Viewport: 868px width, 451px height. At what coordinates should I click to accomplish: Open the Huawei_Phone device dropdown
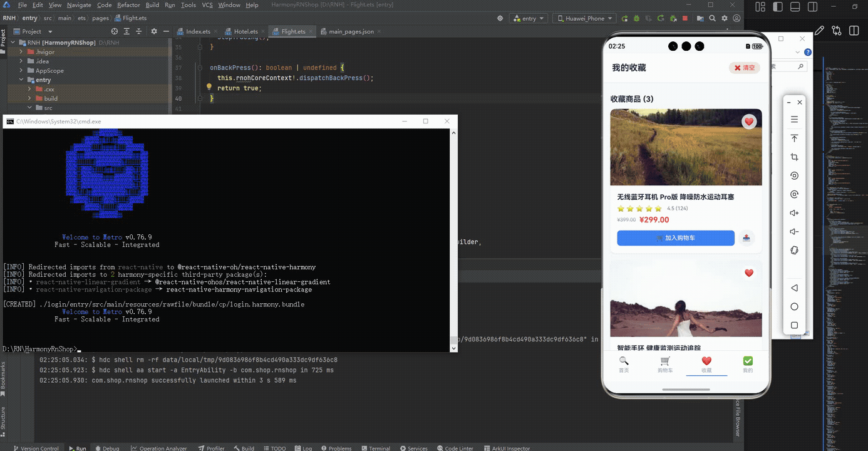pyautogui.click(x=584, y=18)
